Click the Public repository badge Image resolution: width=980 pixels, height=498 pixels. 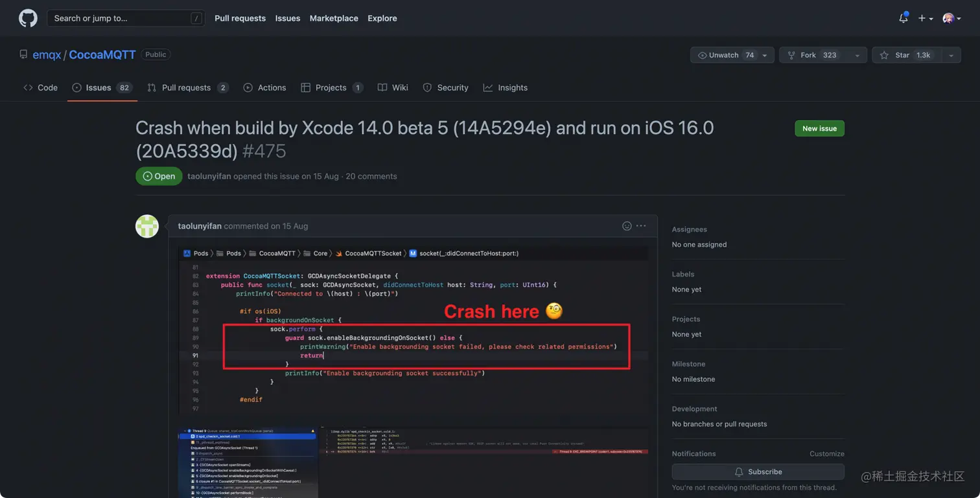pos(156,54)
